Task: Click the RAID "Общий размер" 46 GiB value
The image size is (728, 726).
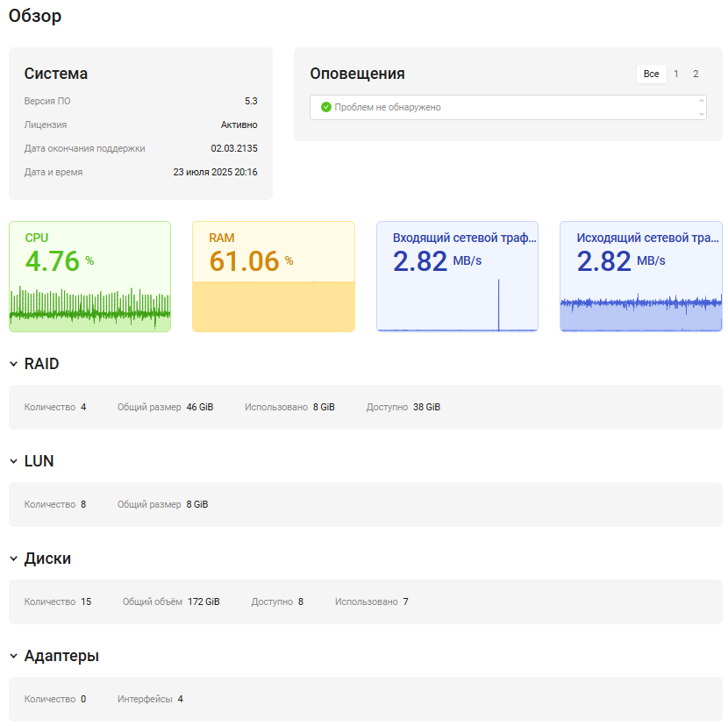Action: 200,407
